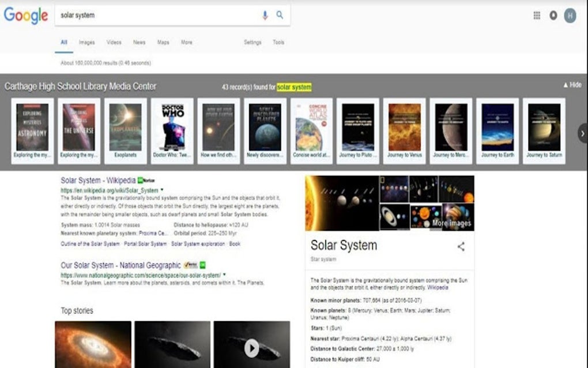Switch to the Images tab
The width and height of the screenshot is (588, 368).
click(86, 42)
